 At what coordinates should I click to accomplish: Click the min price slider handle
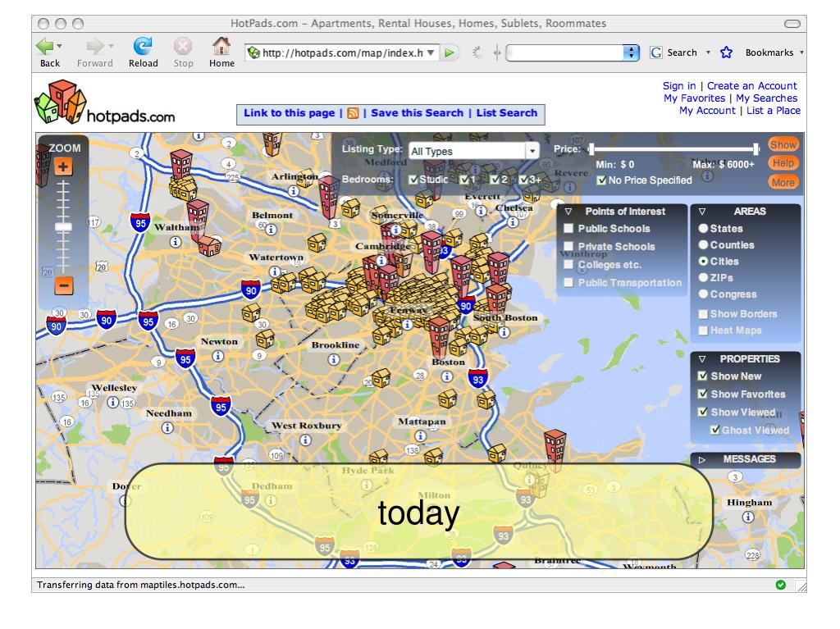[591, 149]
